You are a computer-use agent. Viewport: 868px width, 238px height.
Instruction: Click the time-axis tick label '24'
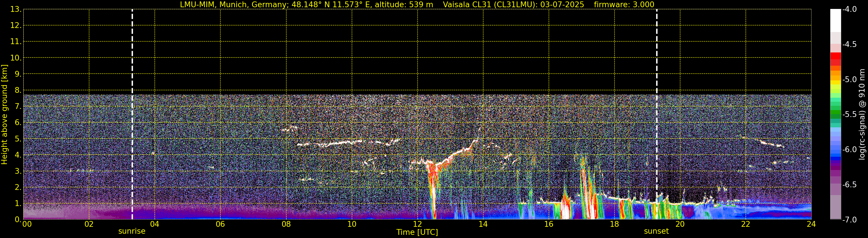811,224
